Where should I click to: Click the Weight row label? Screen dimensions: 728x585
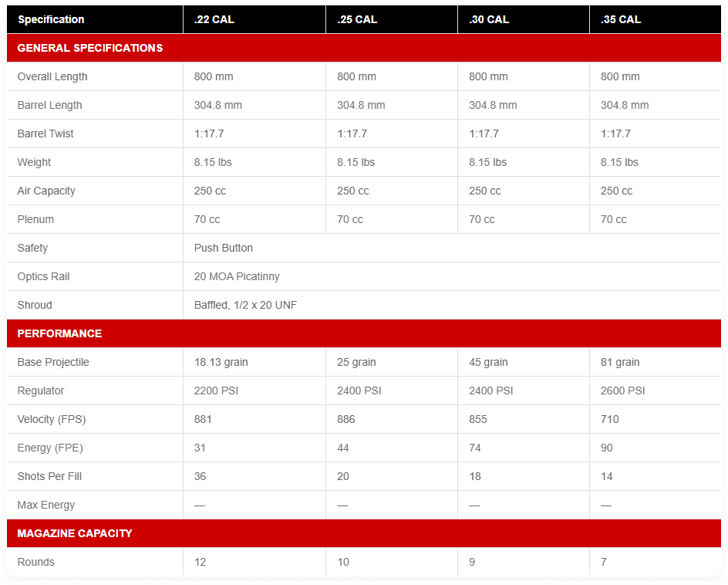coord(34,162)
